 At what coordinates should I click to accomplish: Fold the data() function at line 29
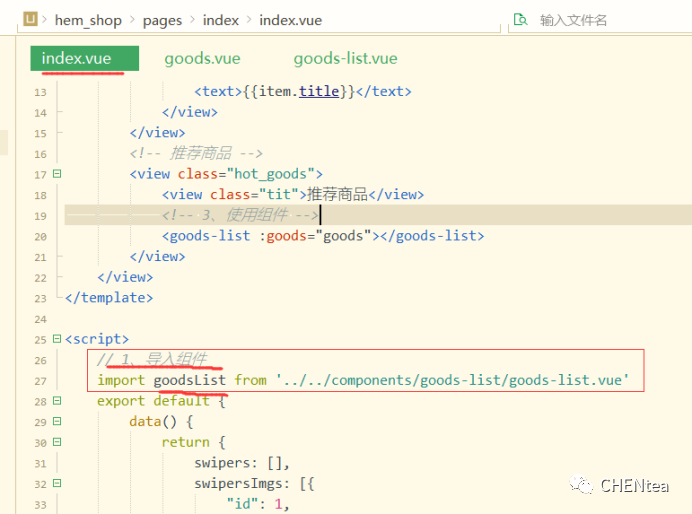[x=56, y=422]
